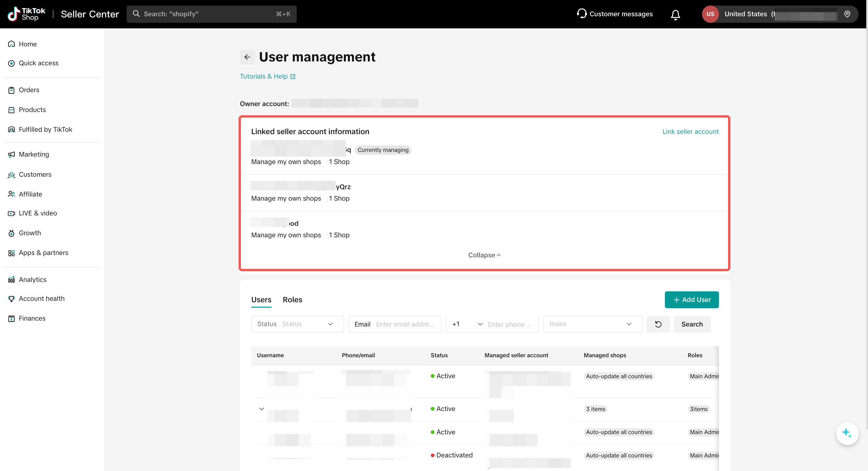Select the Orders menu item

point(29,90)
